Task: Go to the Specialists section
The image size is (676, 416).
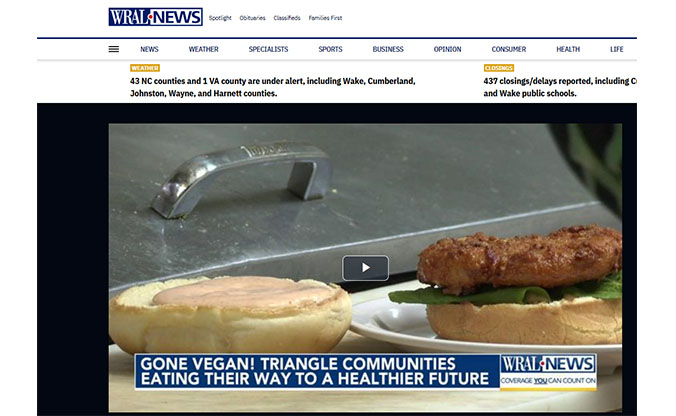Action: [268, 49]
